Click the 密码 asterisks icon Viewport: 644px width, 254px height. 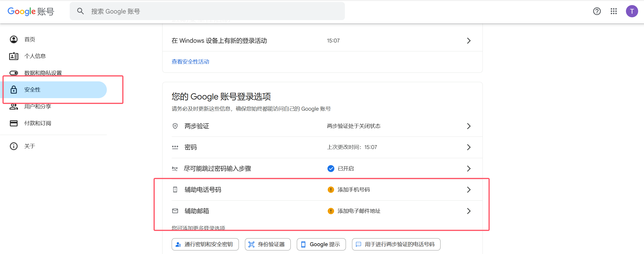[175, 147]
